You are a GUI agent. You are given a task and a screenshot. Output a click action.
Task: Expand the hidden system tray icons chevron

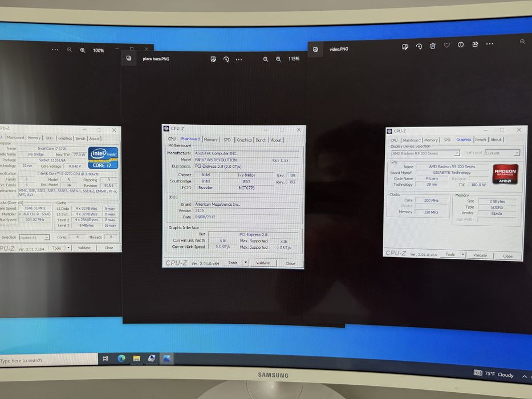pyautogui.click(x=525, y=377)
